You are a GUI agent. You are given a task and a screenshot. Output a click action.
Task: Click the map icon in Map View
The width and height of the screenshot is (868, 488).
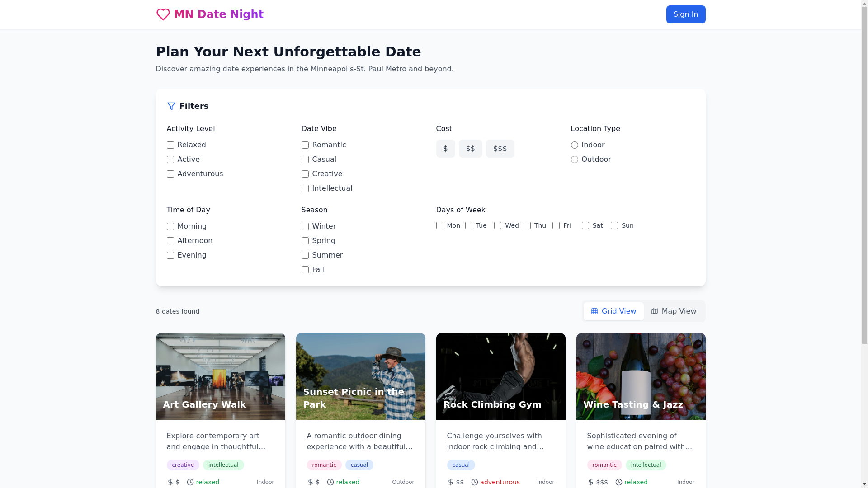point(655,311)
